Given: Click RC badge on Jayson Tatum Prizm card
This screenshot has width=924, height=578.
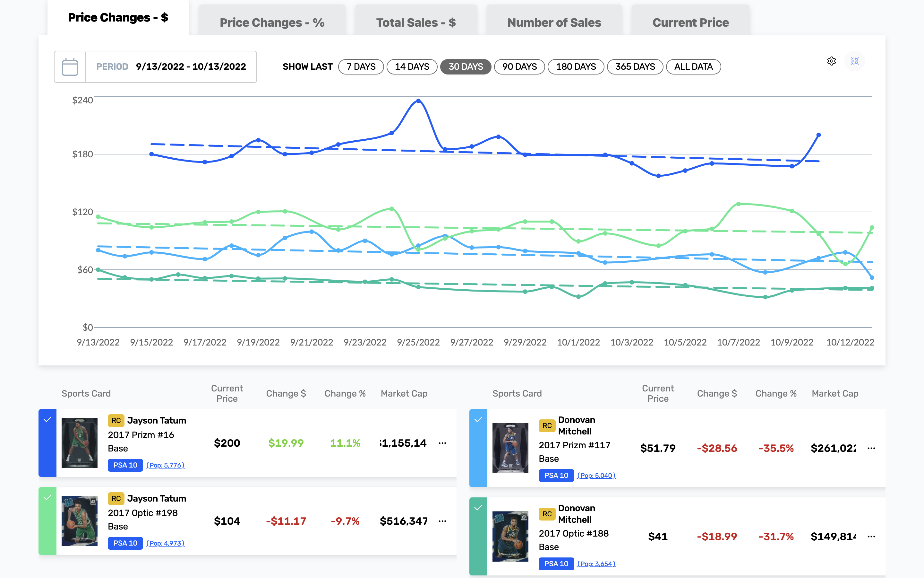Looking at the screenshot, I should click(x=116, y=421).
